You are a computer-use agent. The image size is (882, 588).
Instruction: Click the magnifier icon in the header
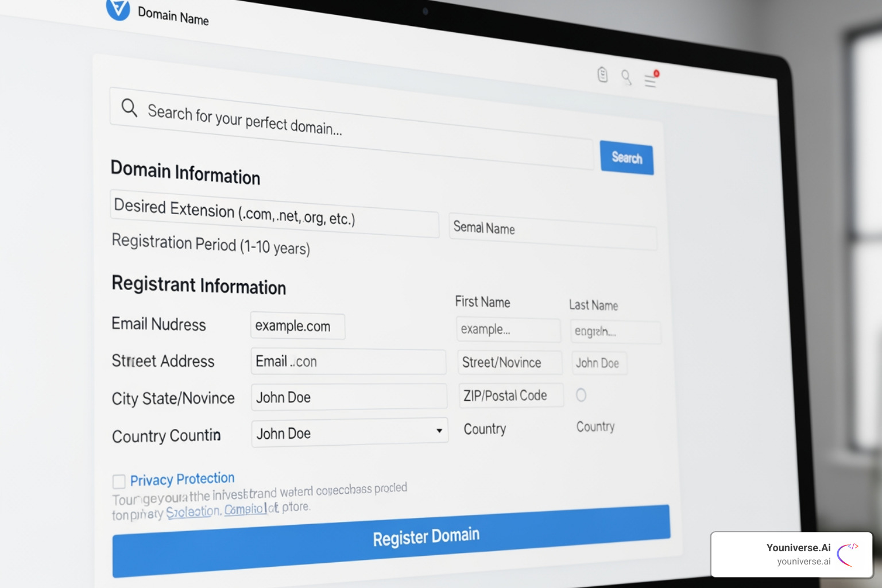[626, 77]
